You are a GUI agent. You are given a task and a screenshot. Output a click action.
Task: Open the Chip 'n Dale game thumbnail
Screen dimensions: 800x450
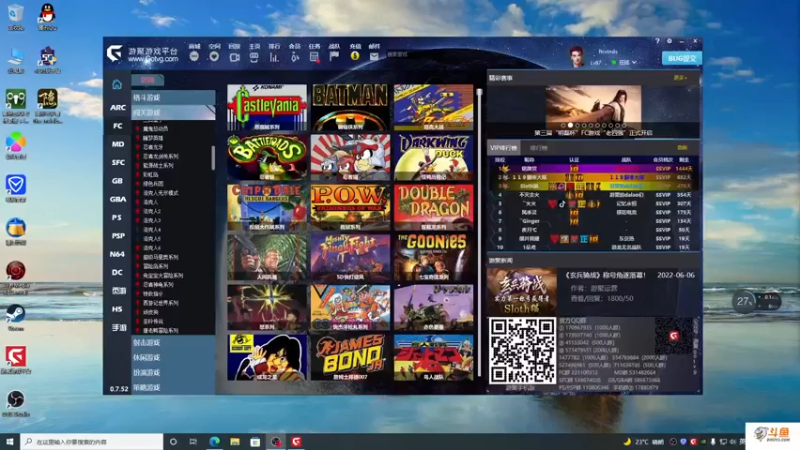pos(267,207)
